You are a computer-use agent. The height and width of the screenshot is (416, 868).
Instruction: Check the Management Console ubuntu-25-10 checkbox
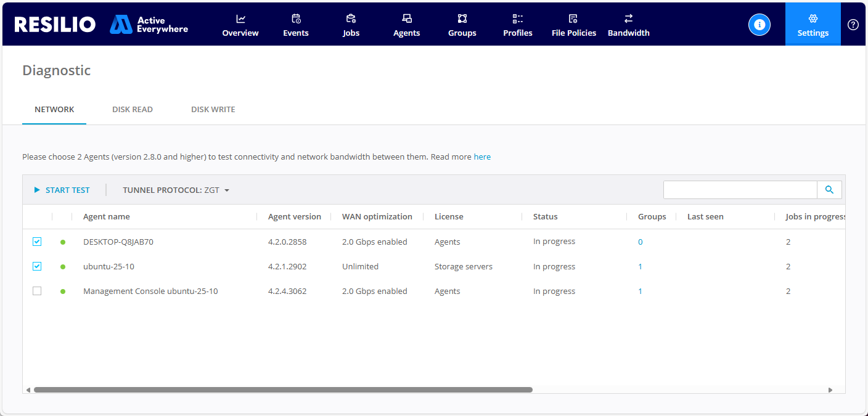37,291
